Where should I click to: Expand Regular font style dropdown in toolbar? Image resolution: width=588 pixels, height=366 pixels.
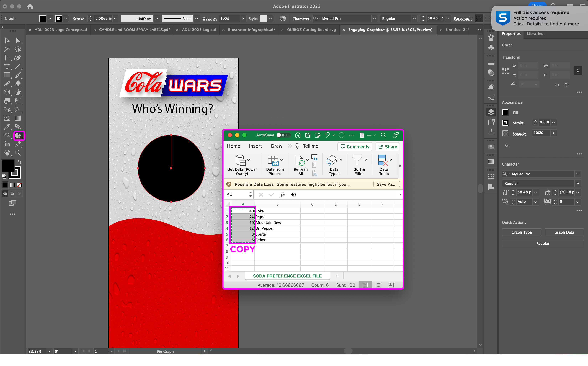click(414, 19)
